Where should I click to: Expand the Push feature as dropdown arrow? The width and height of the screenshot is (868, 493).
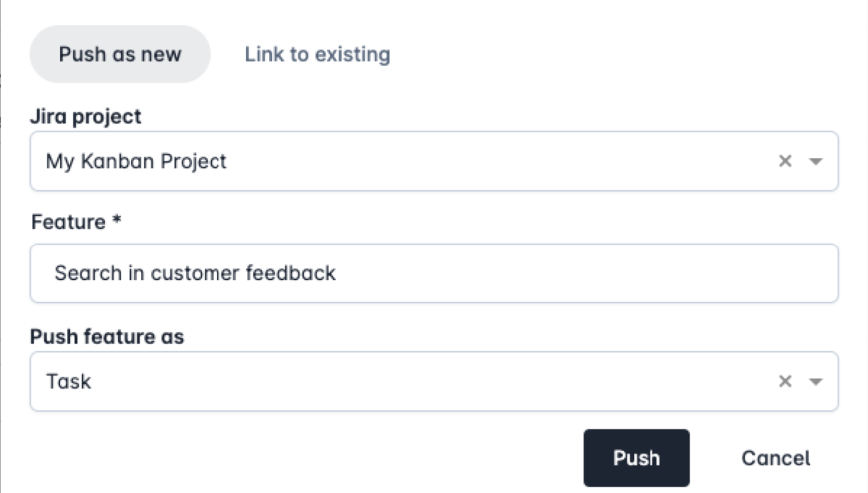(x=815, y=381)
